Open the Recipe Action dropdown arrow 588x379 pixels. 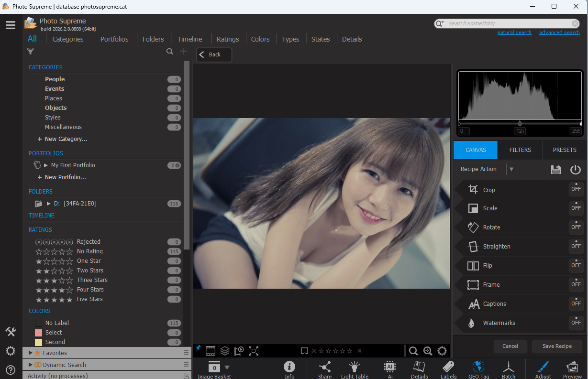[511, 169]
